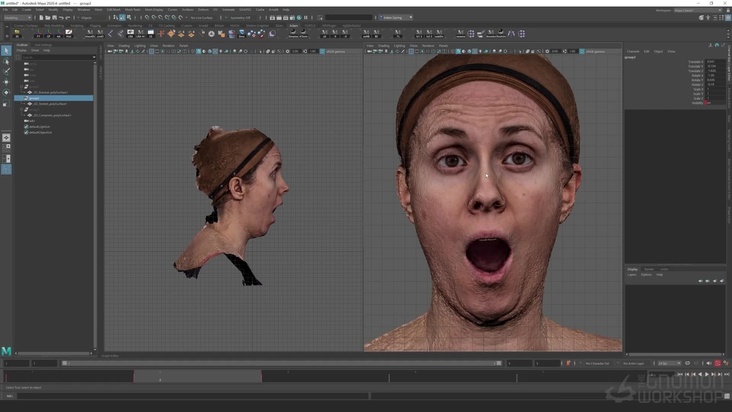Image resolution: width=732 pixels, height=412 pixels.
Task: Click the purple crescent shelf icon
Action: coord(272,34)
